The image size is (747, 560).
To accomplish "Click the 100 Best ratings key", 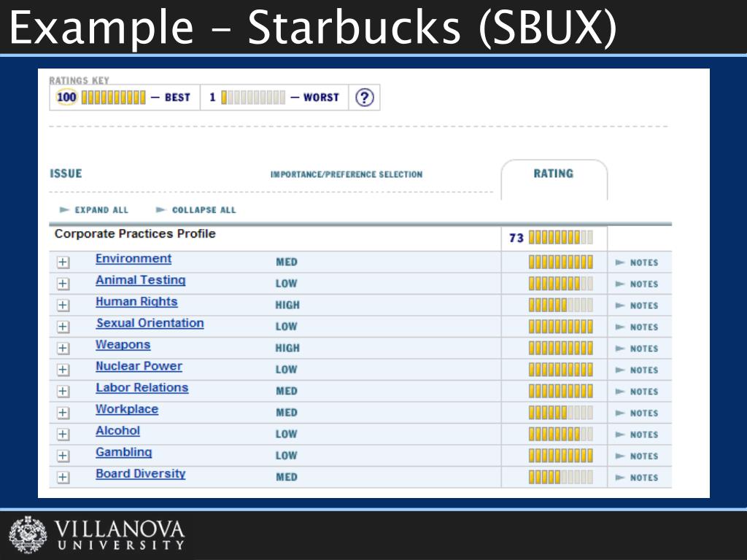I will 123,98.
